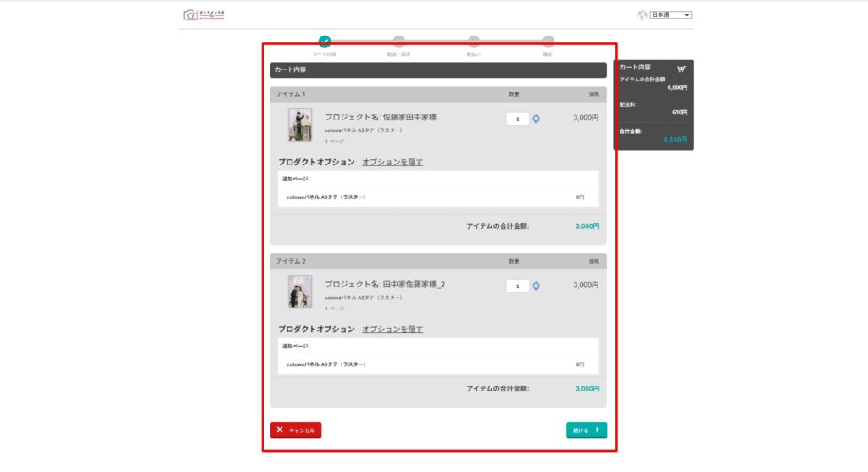Open the 田中家佐藤家様_2 product thumbnail
This screenshot has height=472, width=868.
(x=300, y=292)
